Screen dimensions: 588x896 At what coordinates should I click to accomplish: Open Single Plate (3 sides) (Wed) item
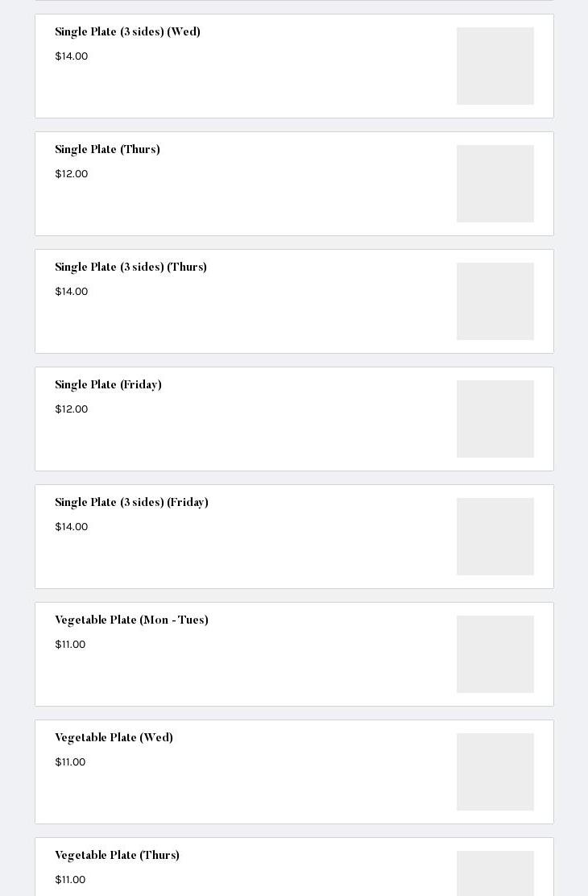(127, 32)
